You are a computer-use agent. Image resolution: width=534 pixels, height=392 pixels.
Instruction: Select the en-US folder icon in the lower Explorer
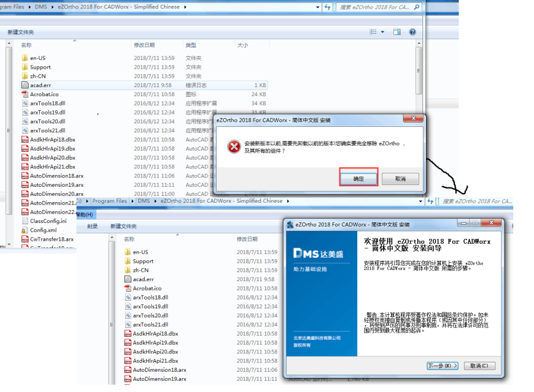[128, 252]
